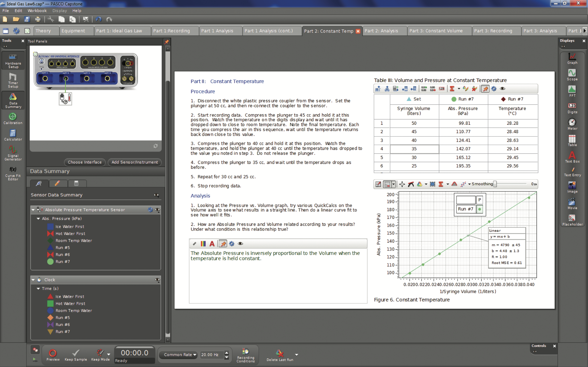The width and height of the screenshot is (588, 367).
Task: Collapse the Time (s) tree node
Action: click(38, 288)
